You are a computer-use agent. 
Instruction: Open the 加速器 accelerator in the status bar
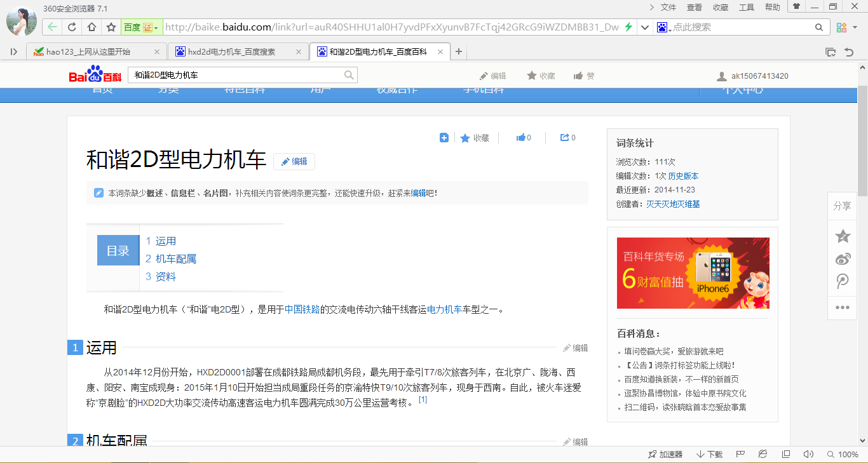coord(665,454)
